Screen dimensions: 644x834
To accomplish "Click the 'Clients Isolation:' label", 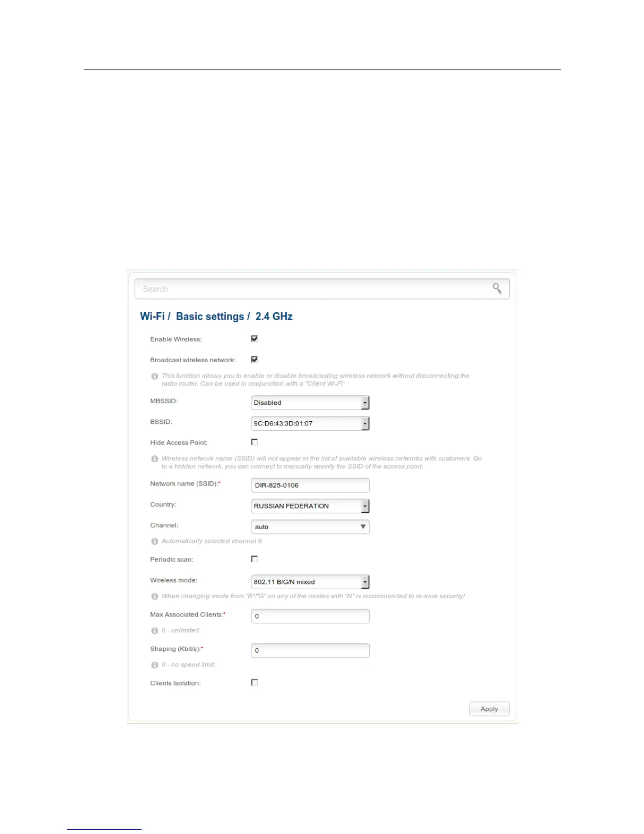I will 175,683.
